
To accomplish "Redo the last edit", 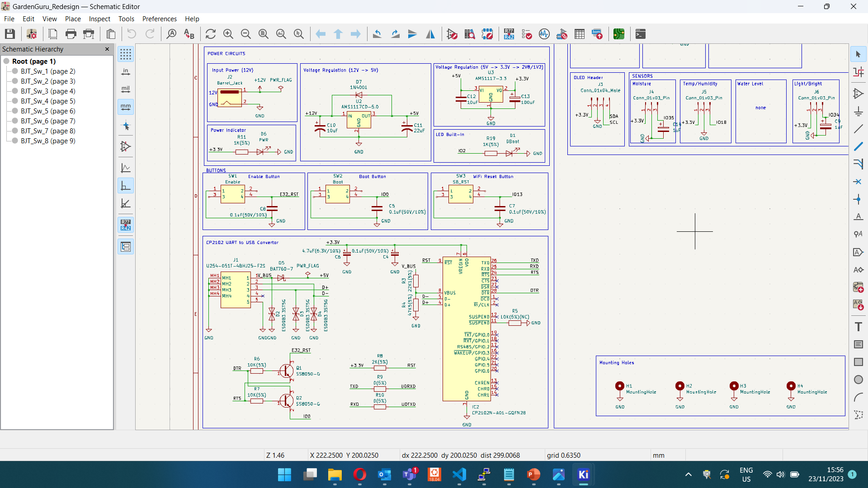I will [x=150, y=34].
